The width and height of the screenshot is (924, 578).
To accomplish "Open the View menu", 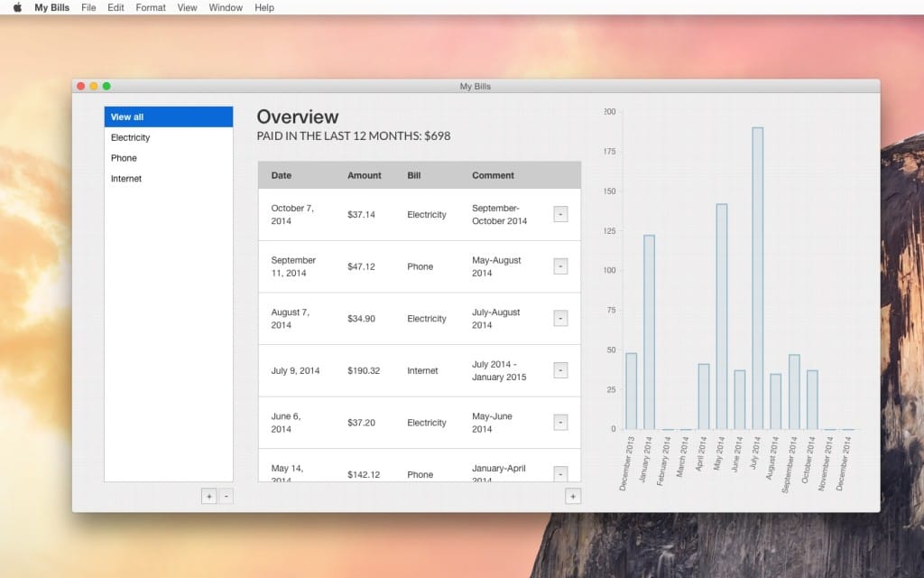I will (x=187, y=7).
